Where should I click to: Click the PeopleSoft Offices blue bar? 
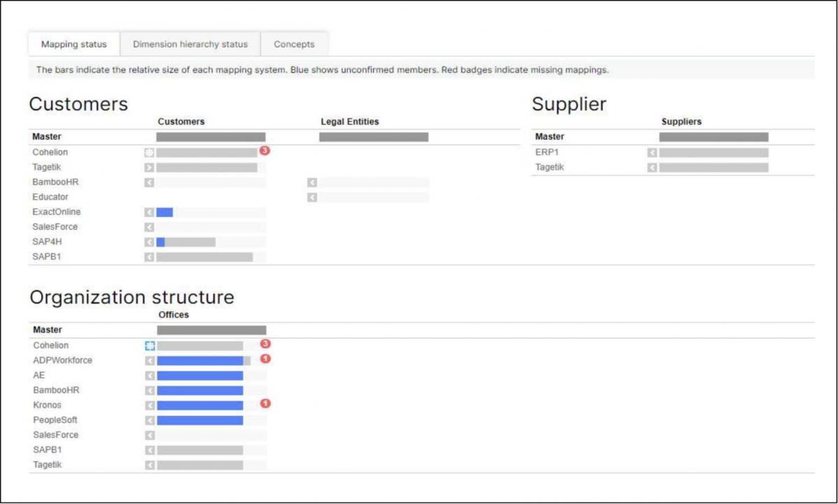point(200,420)
